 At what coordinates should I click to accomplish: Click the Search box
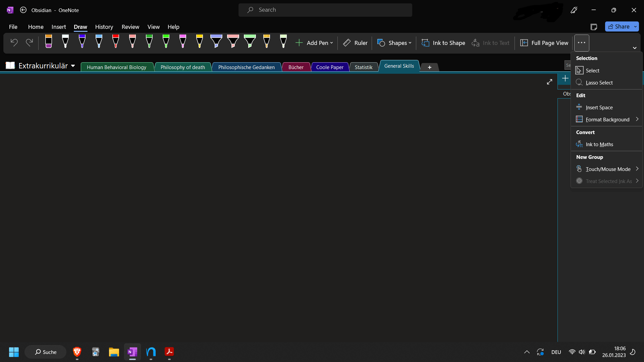325,10
